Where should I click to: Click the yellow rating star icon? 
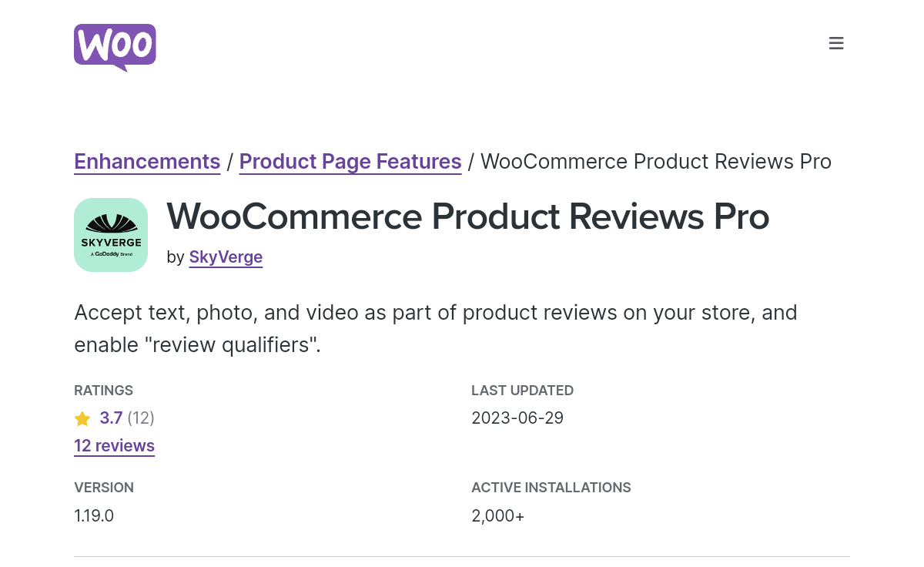tap(82, 419)
